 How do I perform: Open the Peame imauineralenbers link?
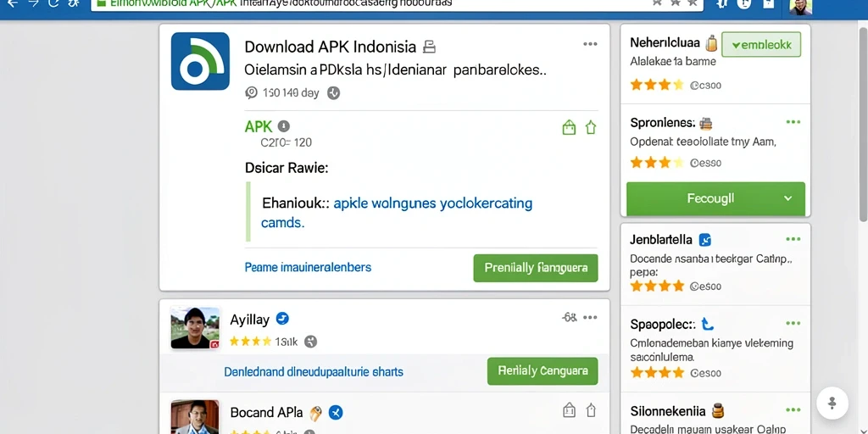pyautogui.click(x=308, y=267)
